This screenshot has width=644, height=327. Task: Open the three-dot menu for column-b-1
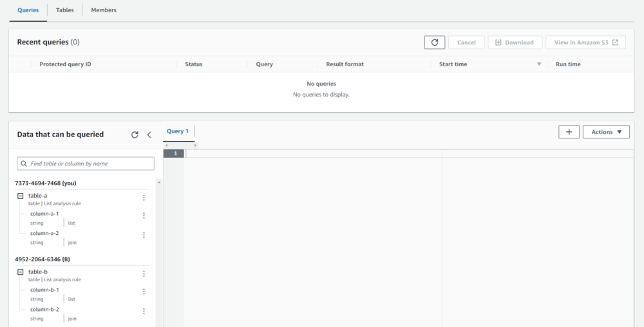coord(144,292)
